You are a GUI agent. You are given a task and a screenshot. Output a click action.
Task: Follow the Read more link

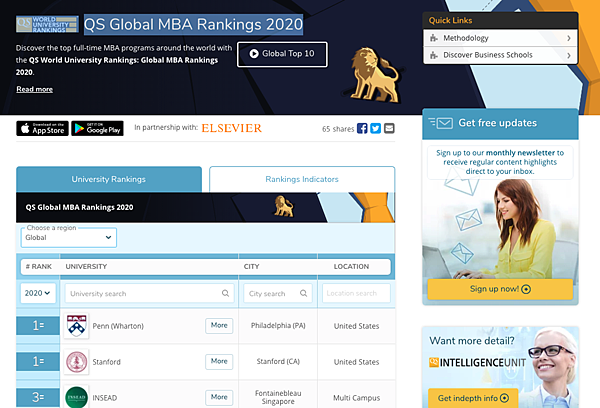[x=34, y=89]
